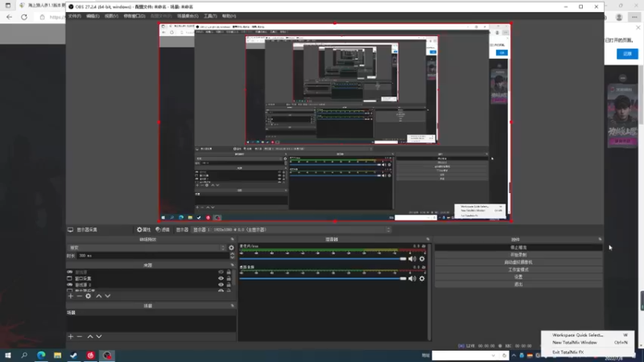Screen dimensions: 644x362
Task: Lock the 窗口采集 source
Action: 229,278
